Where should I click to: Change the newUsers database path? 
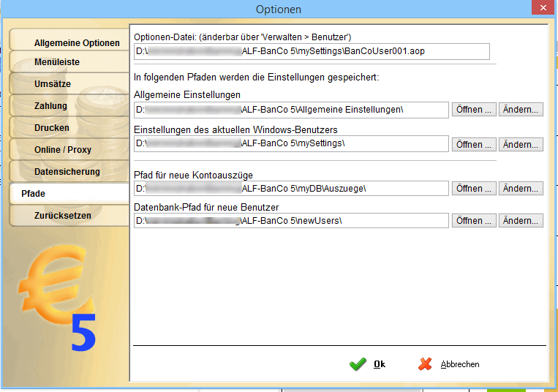(521, 221)
